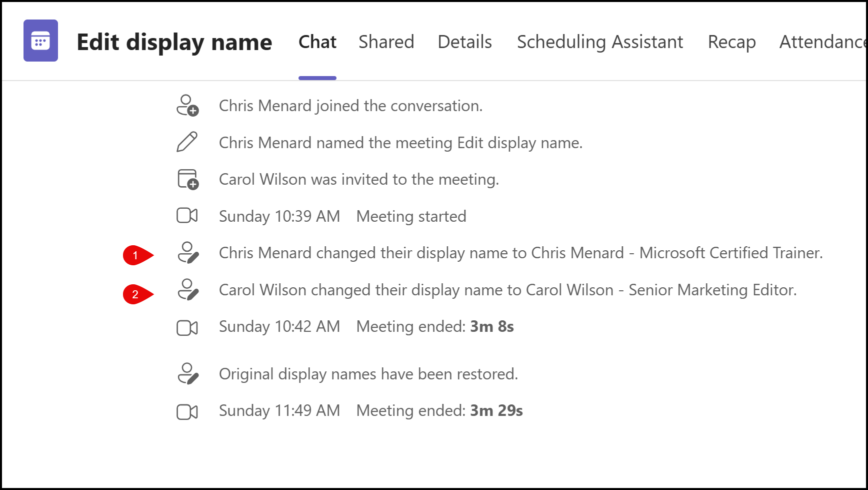Open the Recap tab
Screen dimensions: 868x490
tap(731, 42)
